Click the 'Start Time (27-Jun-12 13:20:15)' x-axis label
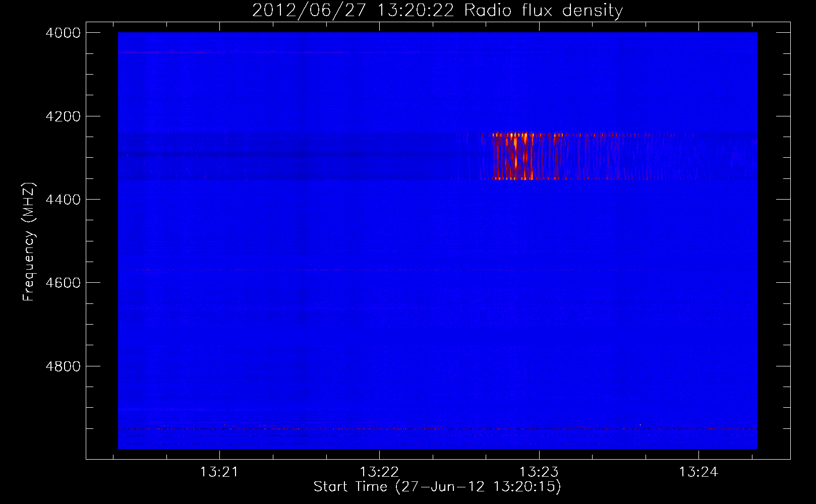816x504 pixels. click(x=437, y=487)
